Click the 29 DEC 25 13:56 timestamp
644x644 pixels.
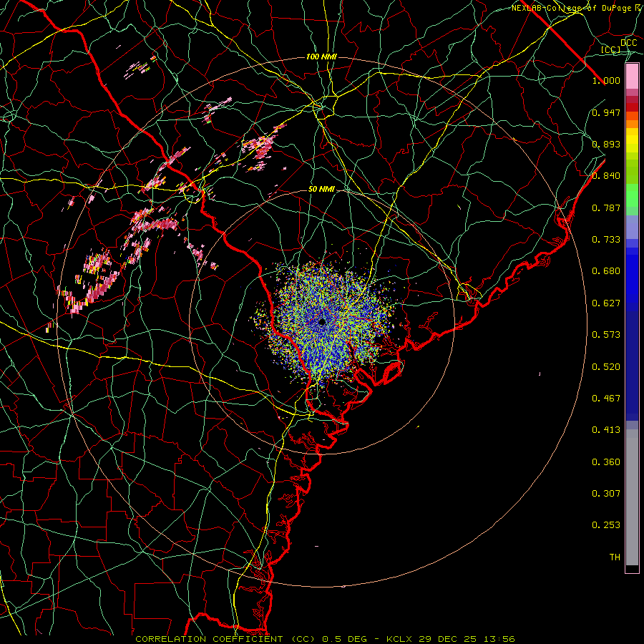[467, 639]
